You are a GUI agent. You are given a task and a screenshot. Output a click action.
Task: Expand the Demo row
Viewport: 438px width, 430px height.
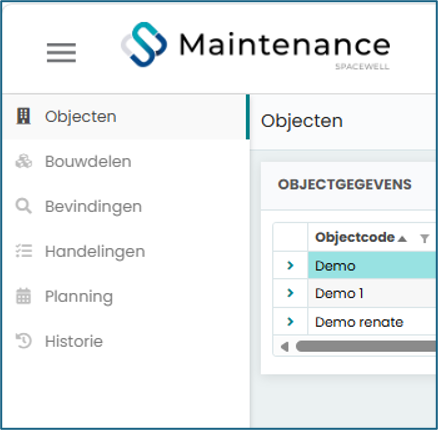290,265
